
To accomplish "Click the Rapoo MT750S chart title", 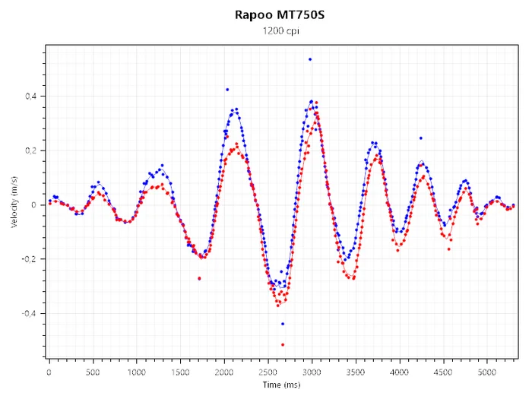I will (280, 15).
